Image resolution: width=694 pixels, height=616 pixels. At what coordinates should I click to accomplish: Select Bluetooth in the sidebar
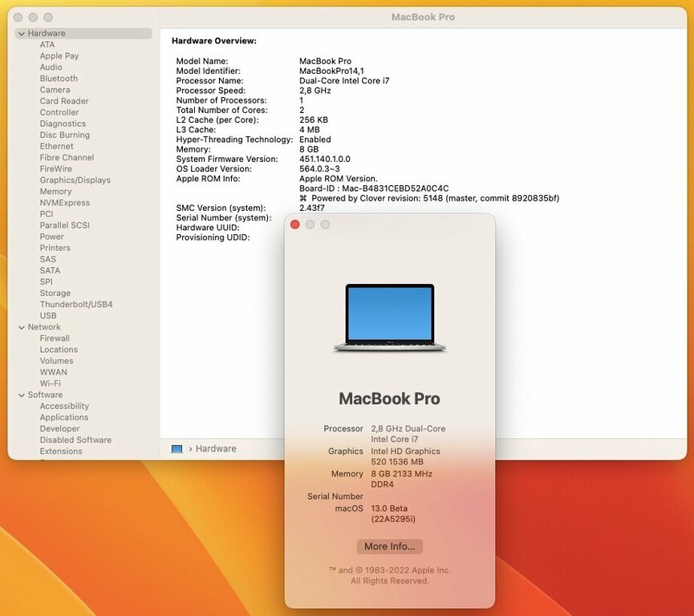tap(59, 78)
